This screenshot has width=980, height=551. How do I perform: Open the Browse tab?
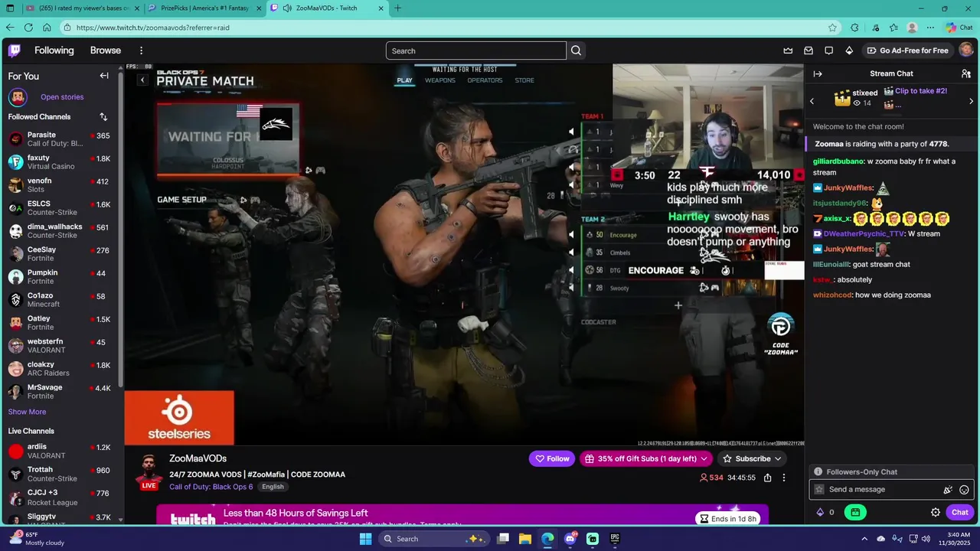pos(106,51)
